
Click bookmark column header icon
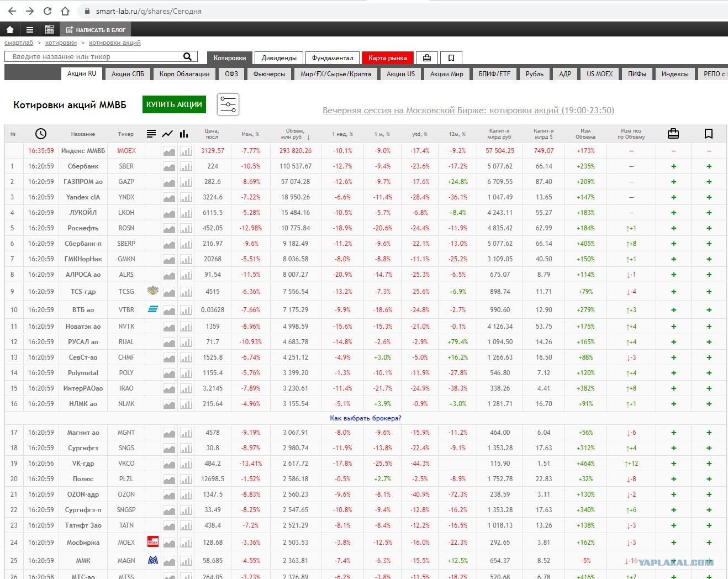tap(709, 134)
